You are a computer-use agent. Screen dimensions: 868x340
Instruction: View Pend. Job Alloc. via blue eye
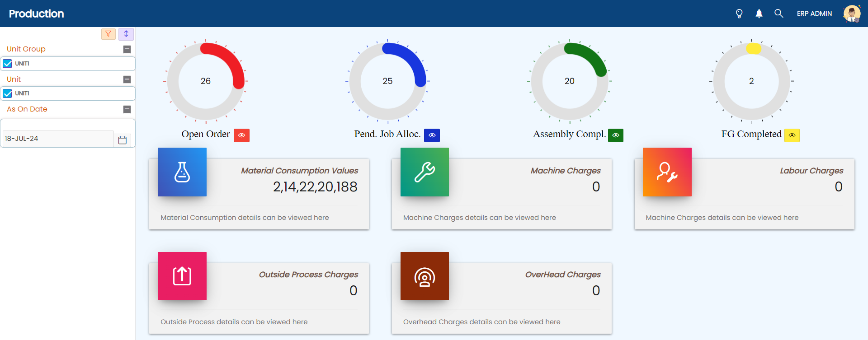pyautogui.click(x=432, y=135)
